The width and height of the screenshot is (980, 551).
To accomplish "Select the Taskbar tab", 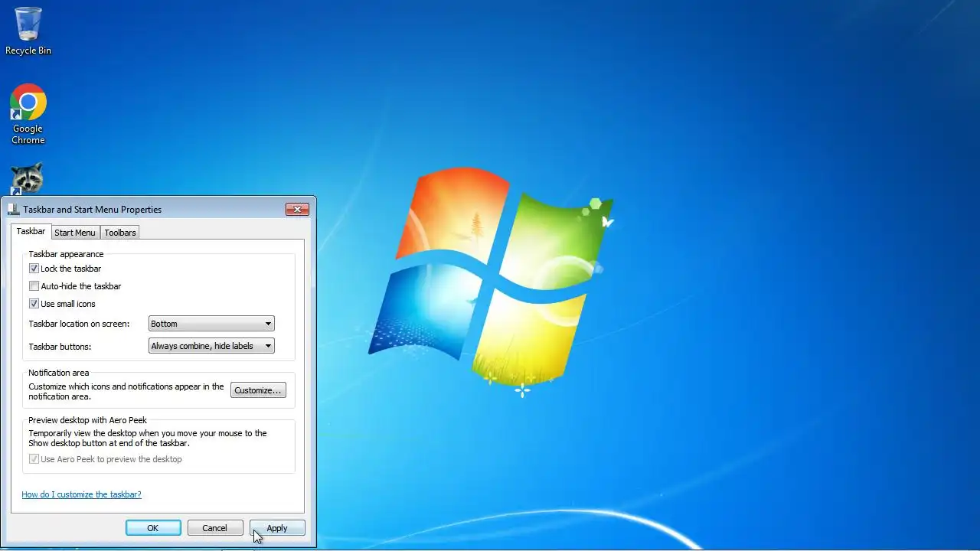I will (31, 231).
